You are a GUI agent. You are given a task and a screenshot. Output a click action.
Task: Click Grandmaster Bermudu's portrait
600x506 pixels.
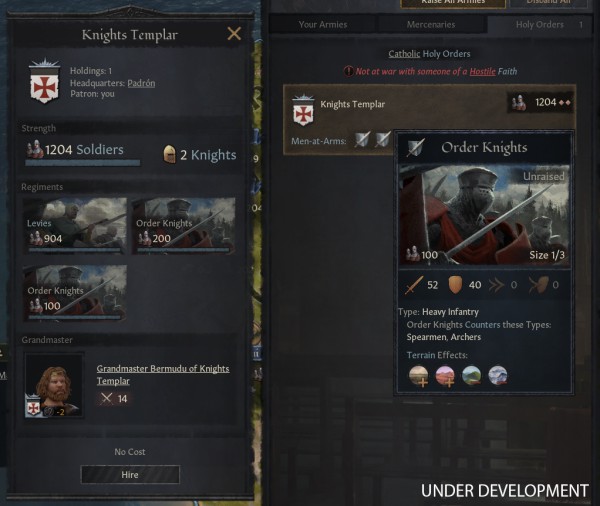[x=54, y=385]
